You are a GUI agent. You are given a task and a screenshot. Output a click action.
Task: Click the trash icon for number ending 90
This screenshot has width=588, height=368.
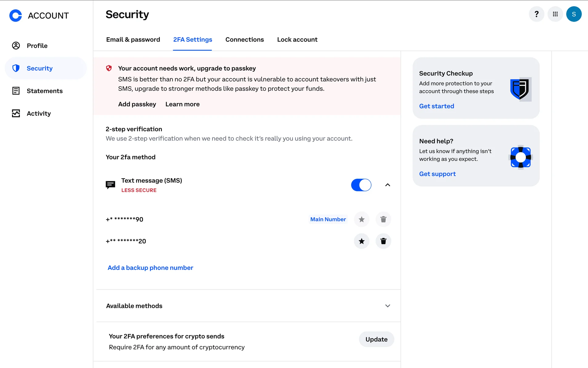tap(383, 219)
